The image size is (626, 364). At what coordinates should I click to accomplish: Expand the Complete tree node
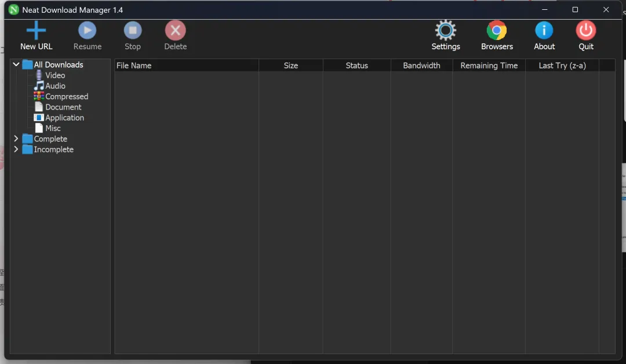pyautogui.click(x=16, y=139)
